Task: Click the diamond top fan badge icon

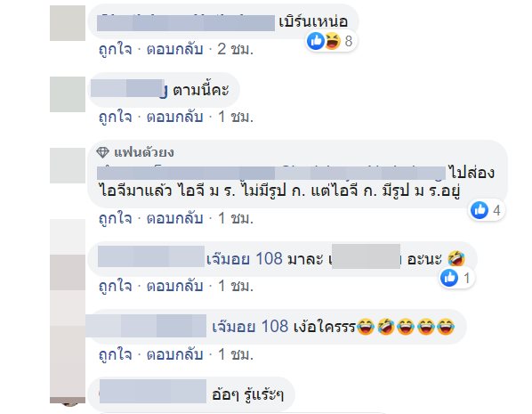Action: [102, 152]
